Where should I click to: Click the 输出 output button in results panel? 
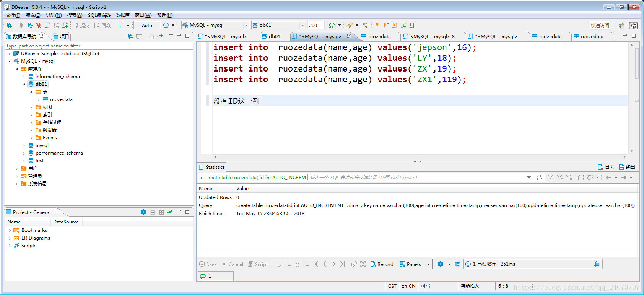coord(627,167)
